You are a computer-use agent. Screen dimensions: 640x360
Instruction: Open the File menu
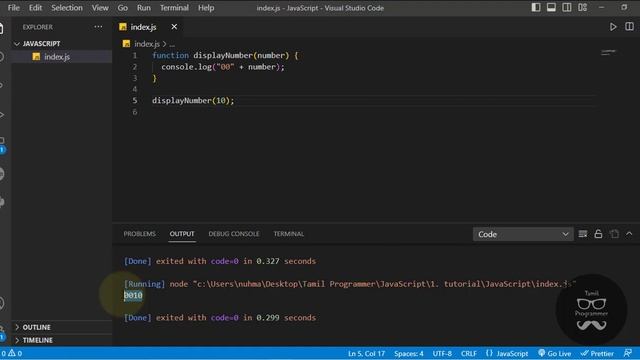click(x=13, y=8)
